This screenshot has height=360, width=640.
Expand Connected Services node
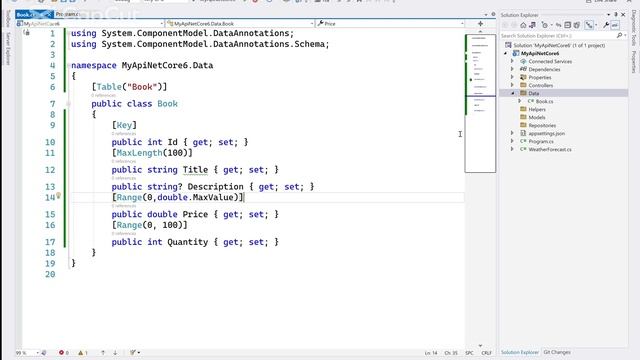(513, 61)
